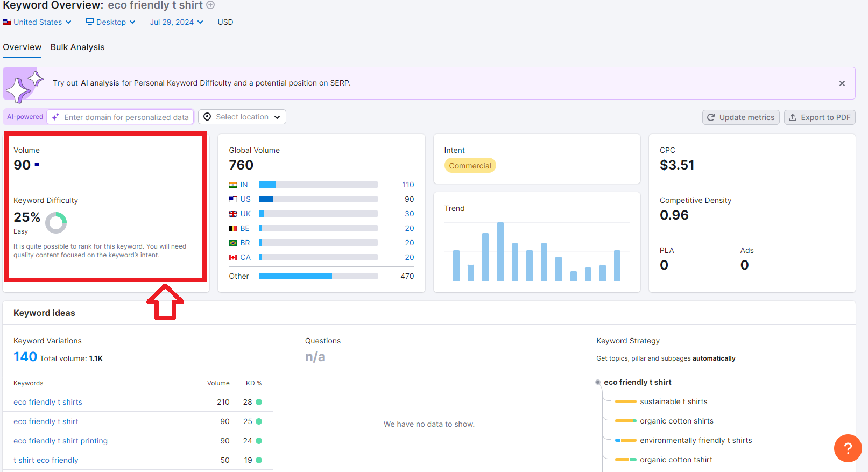Click the 140 keyword variations count
The height and width of the screenshot is (472, 868).
(25, 357)
